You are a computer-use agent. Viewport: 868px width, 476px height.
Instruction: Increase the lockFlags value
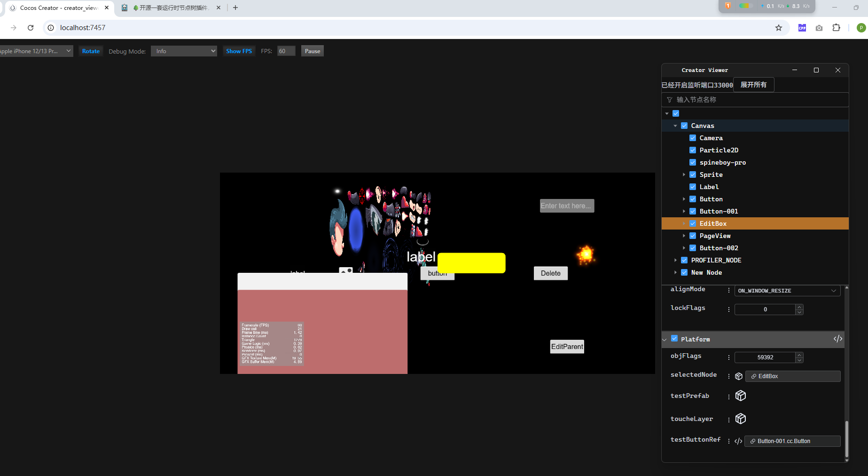click(799, 307)
